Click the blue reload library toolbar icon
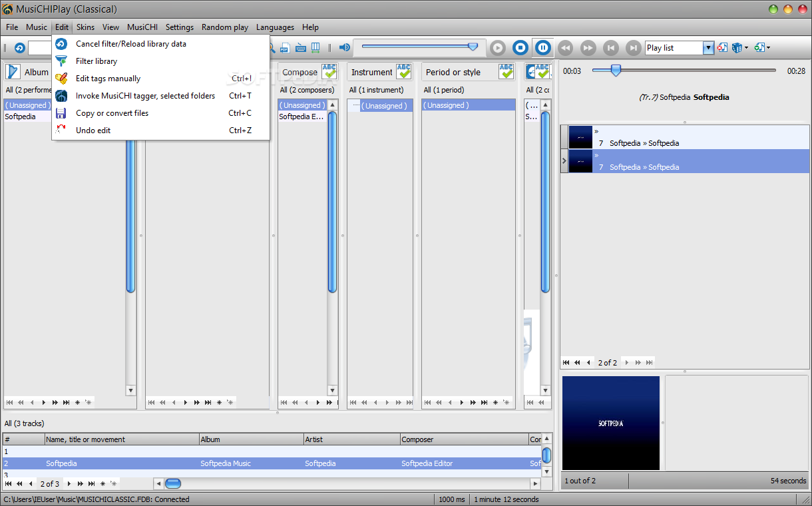The image size is (812, 506). (19, 48)
